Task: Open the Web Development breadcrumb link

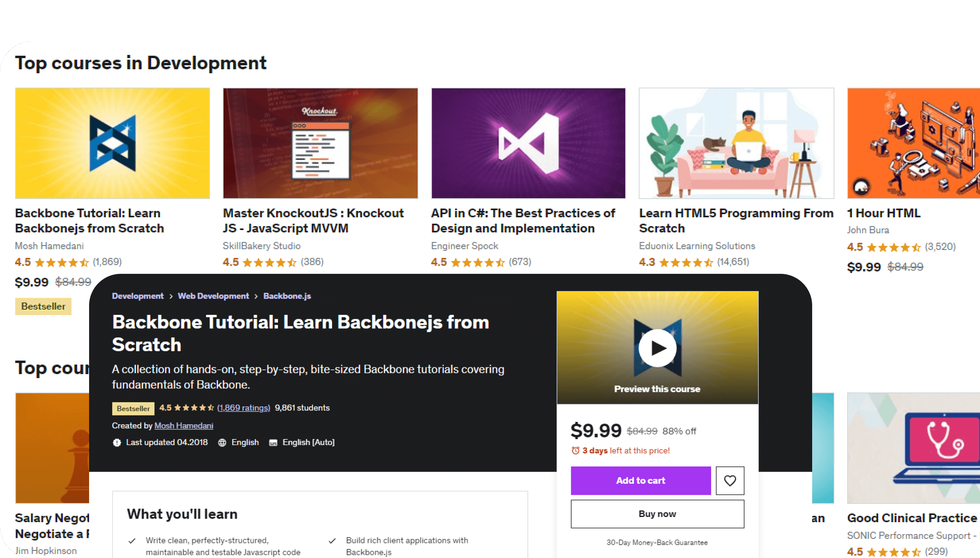Action: coord(213,296)
